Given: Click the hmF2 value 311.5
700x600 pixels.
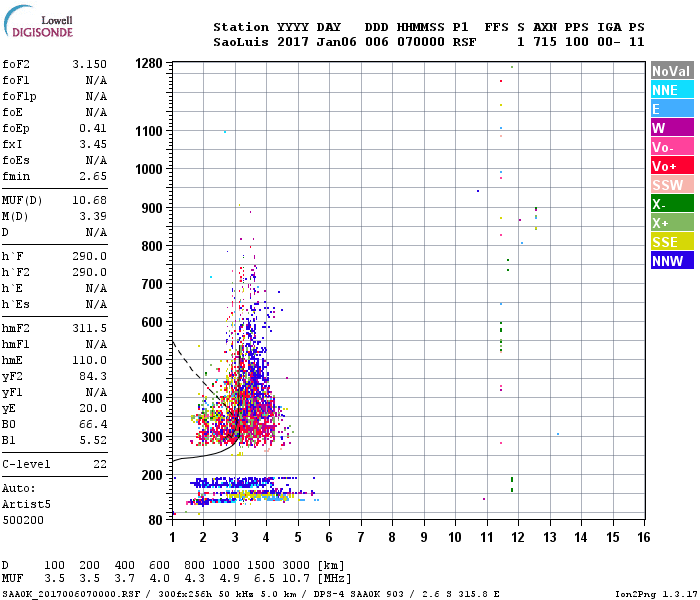Looking at the screenshot, I should coord(90,328).
